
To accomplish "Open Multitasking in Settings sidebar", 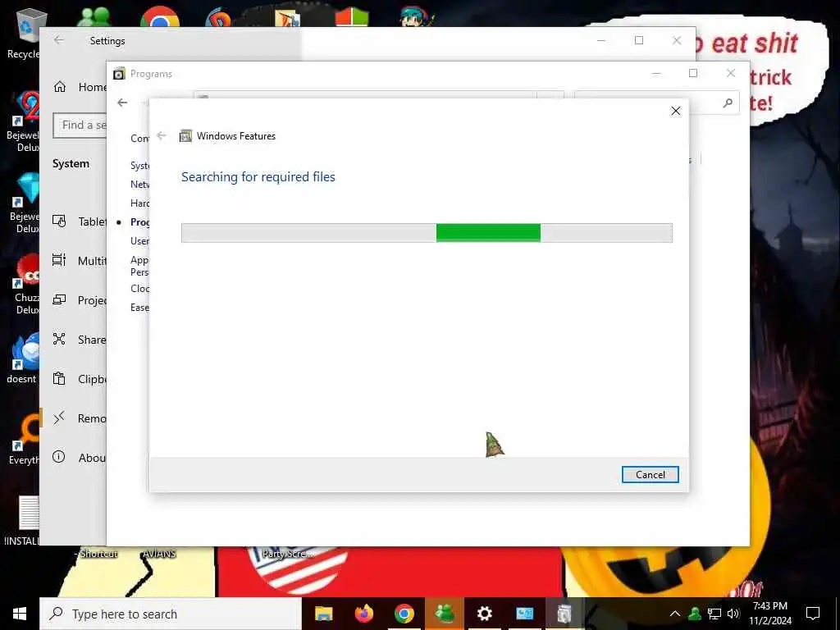I will (80, 260).
